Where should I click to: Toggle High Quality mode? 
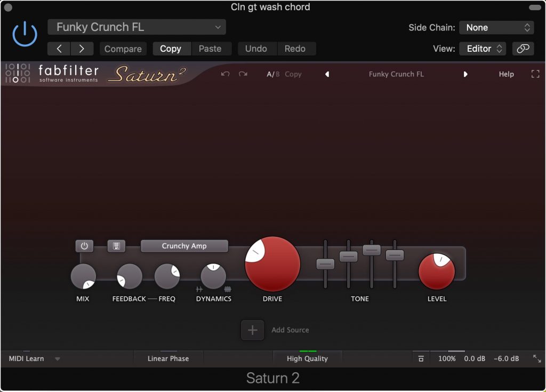coord(307,358)
